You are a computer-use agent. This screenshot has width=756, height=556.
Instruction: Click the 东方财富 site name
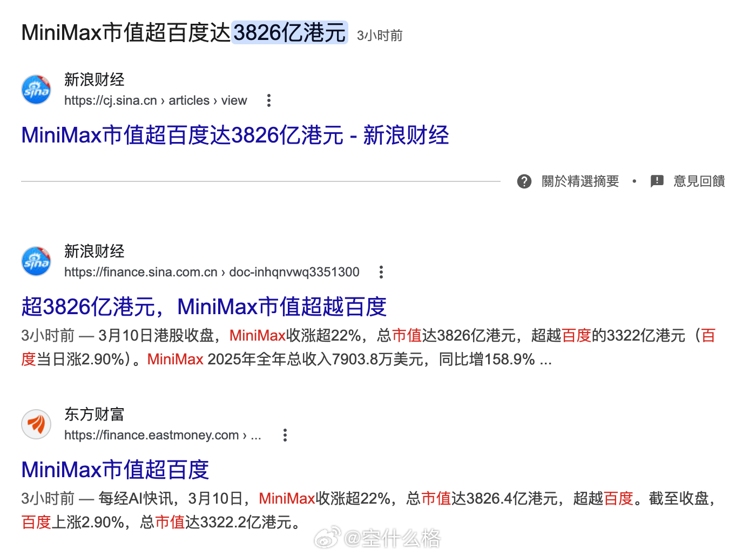coord(94,415)
